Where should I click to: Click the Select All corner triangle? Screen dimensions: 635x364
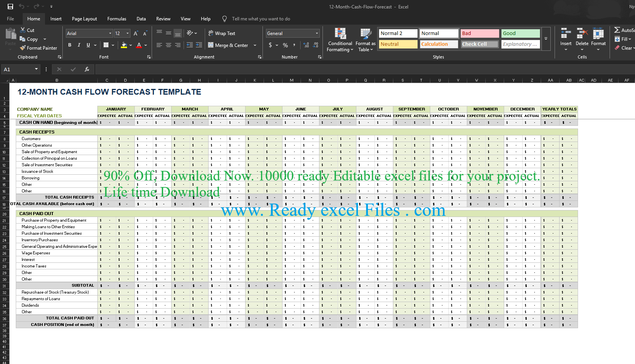click(x=7, y=80)
